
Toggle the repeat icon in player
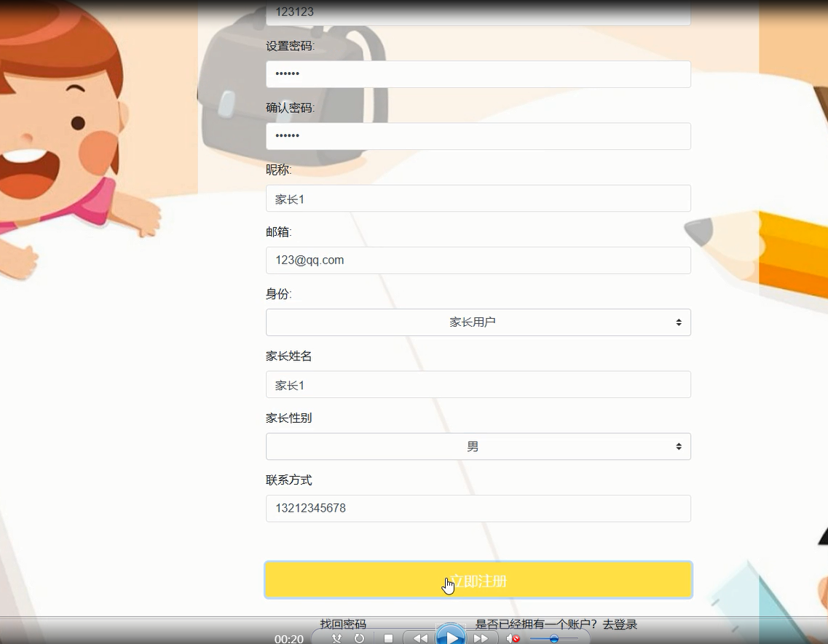tap(359, 638)
